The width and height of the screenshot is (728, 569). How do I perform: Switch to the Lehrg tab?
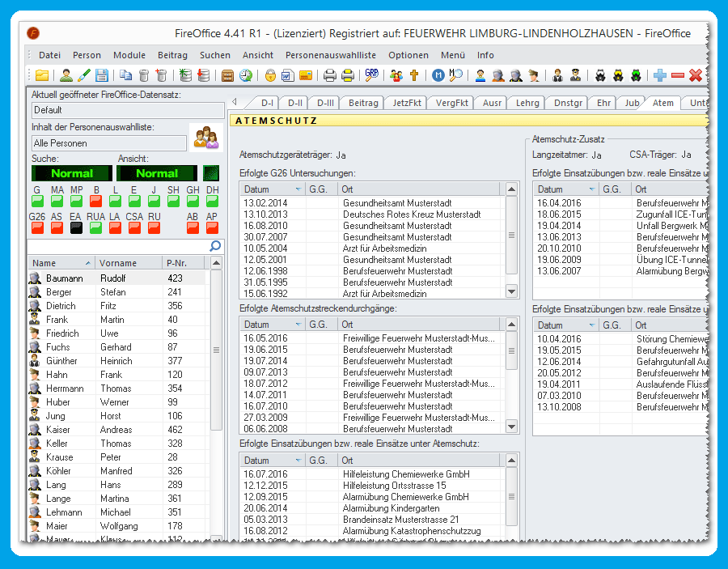pos(527,103)
